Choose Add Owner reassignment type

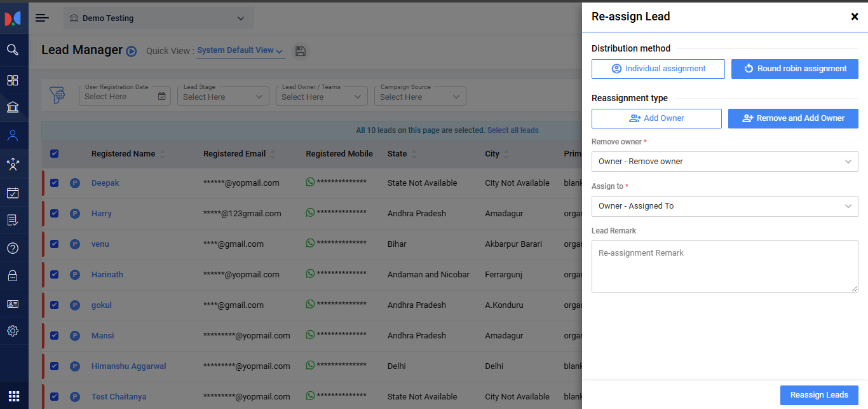656,118
